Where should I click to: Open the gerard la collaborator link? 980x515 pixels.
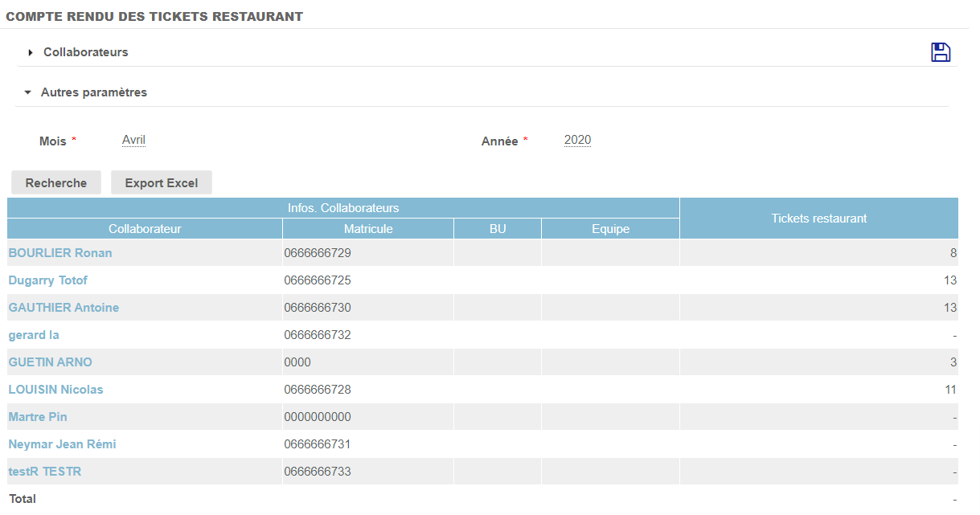point(34,335)
